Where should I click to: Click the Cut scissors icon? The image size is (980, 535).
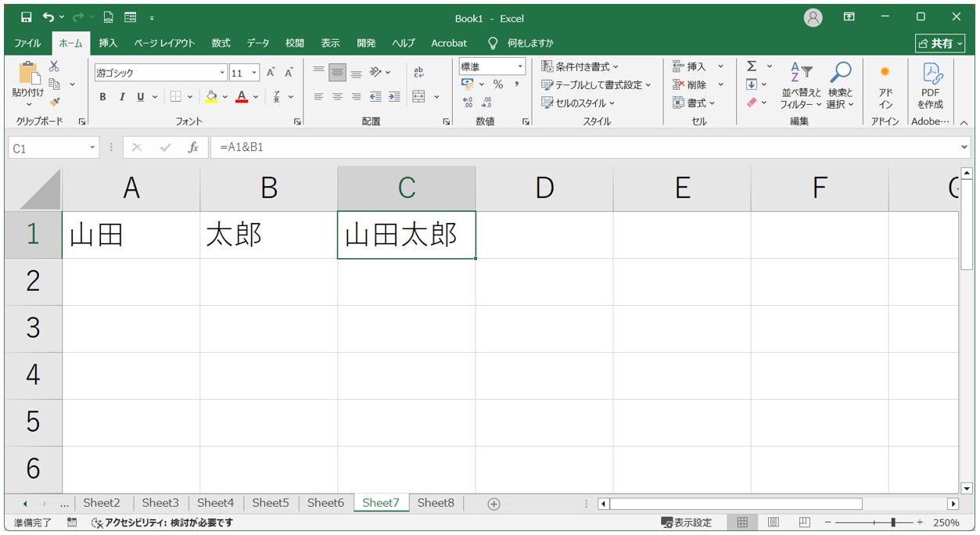coord(54,67)
